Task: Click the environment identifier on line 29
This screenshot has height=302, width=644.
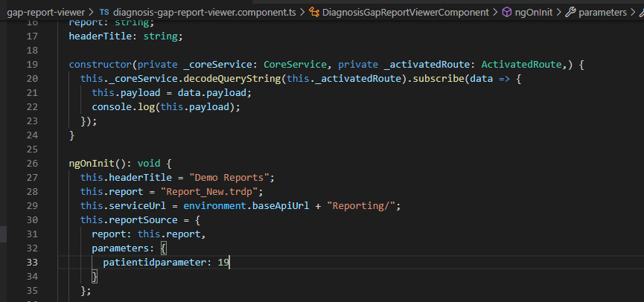Action: [x=215, y=206]
